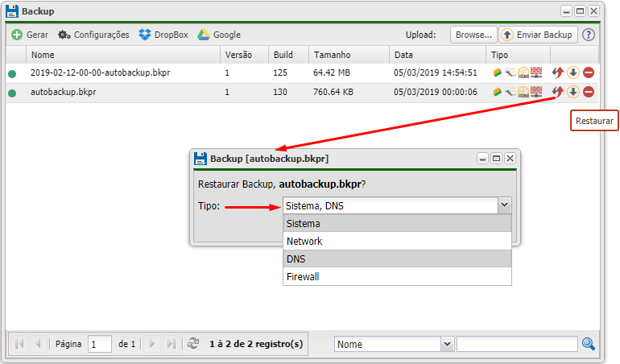Delete the 2019-02-12 autobackup entry
Image resolution: width=620 pixels, height=364 pixels.
point(589,72)
